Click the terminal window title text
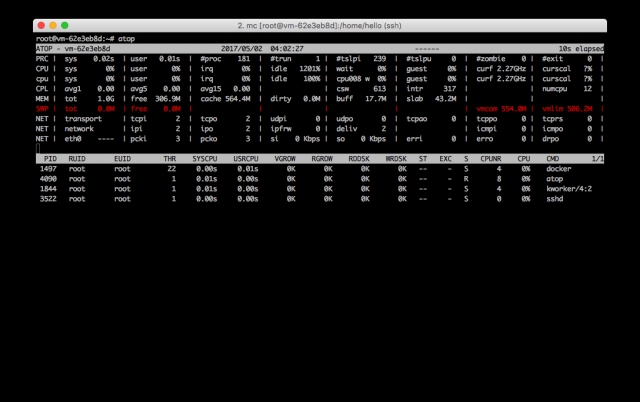The height and width of the screenshot is (402, 640). tap(320, 25)
